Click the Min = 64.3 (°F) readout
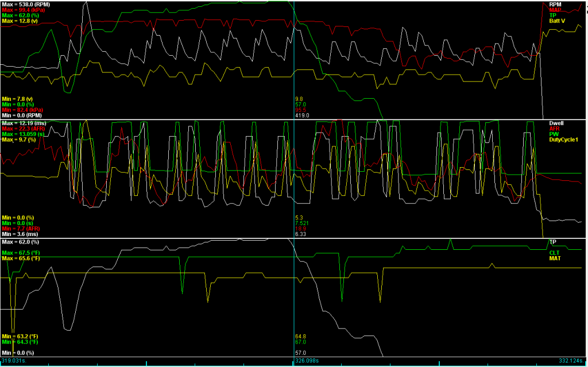 coord(20,342)
